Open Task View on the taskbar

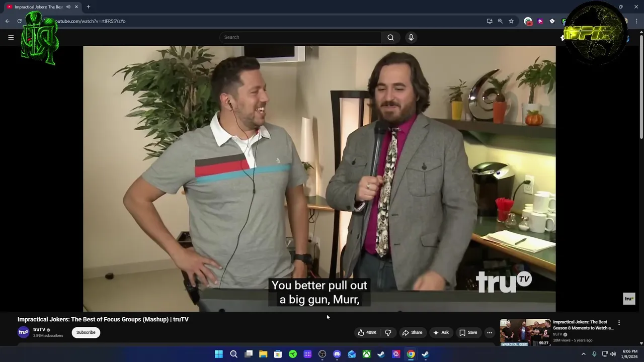point(249,354)
